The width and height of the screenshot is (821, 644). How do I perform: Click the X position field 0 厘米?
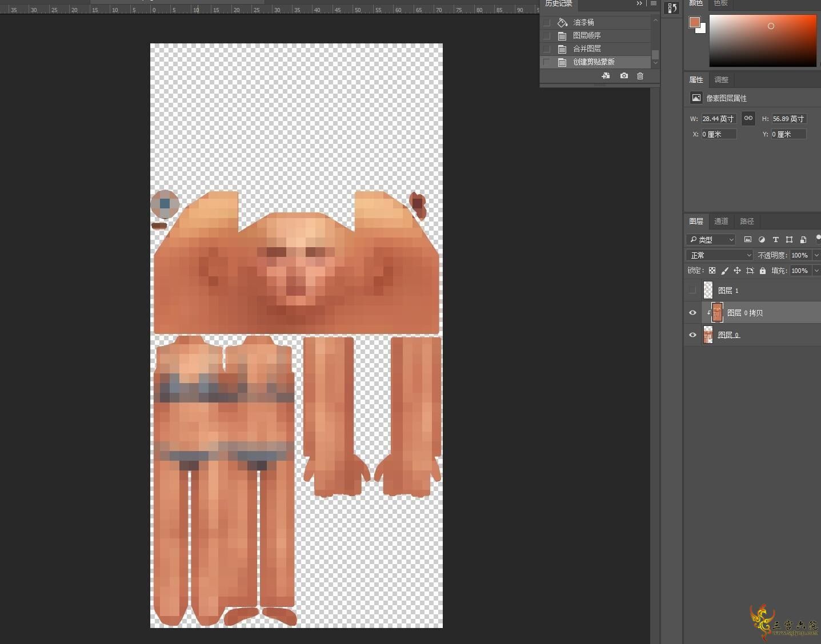click(x=719, y=134)
